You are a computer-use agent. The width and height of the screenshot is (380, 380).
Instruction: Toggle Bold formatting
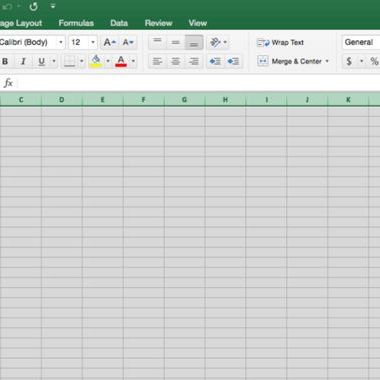point(5,61)
